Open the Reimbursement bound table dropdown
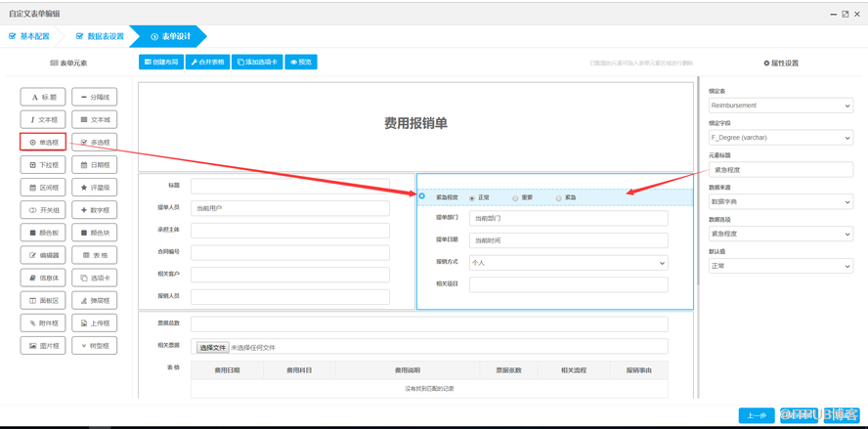Viewport: 868px width, 429px height. coord(780,106)
